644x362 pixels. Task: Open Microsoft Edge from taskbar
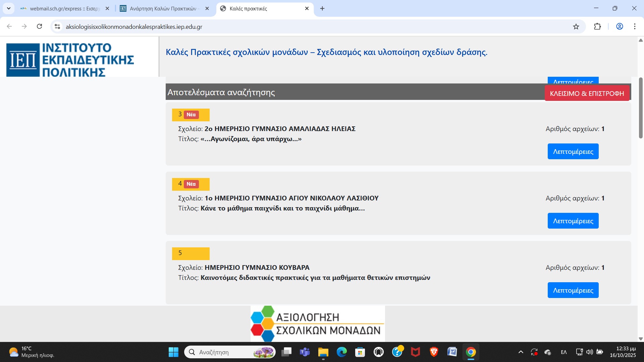342,352
